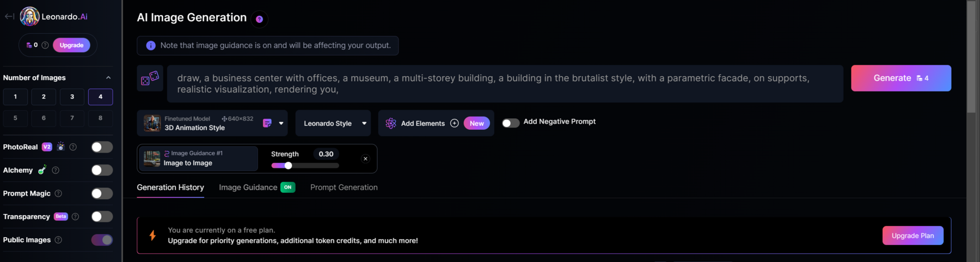
Task: Turn on the Alchemy switch
Action: (102, 170)
